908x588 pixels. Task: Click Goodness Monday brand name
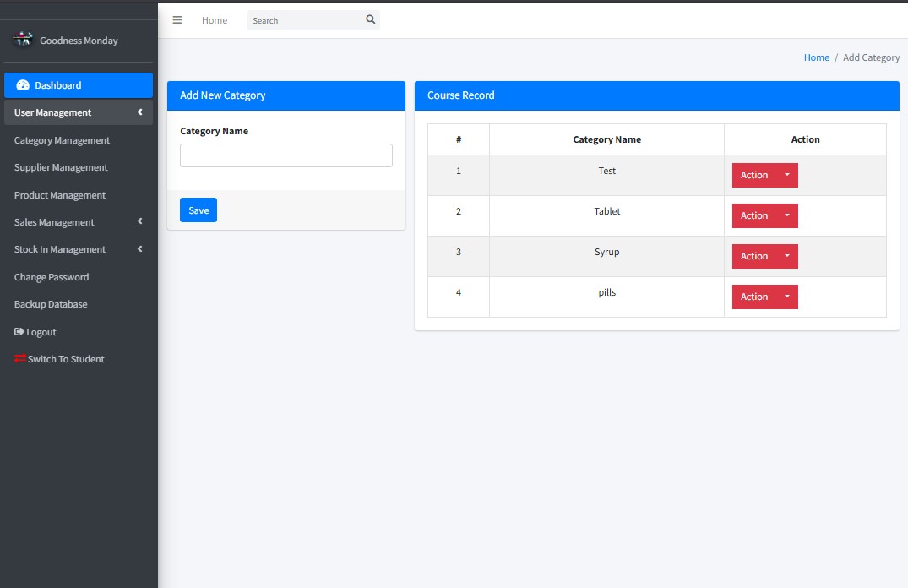coord(79,41)
